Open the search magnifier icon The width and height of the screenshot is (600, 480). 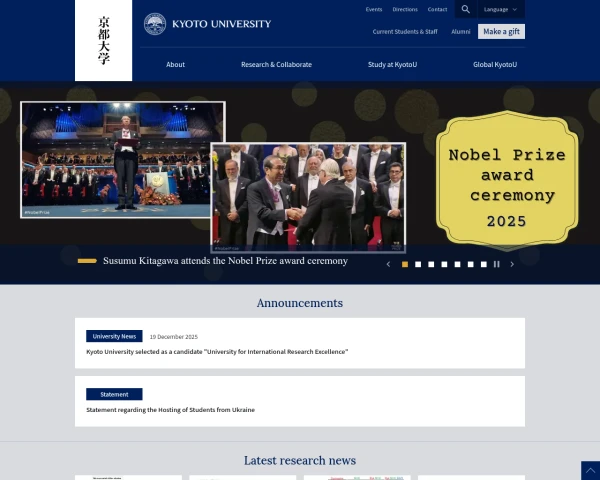(x=465, y=9)
